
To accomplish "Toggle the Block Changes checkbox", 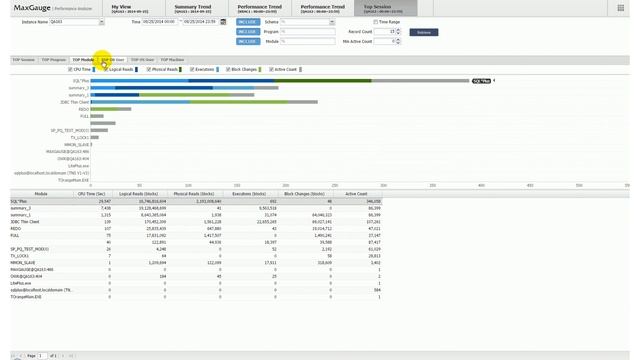I will [x=228, y=69].
